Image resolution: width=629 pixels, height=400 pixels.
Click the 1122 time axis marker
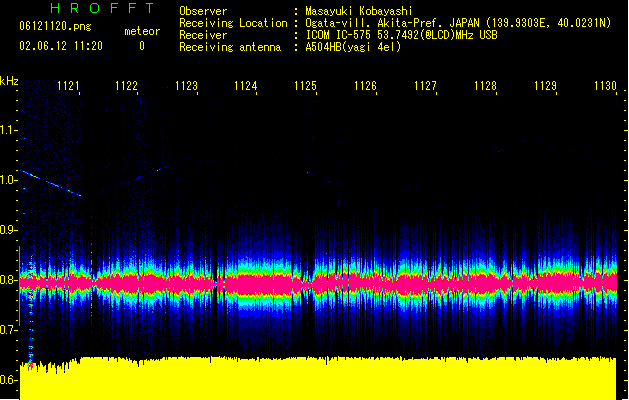(x=126, y=86)
